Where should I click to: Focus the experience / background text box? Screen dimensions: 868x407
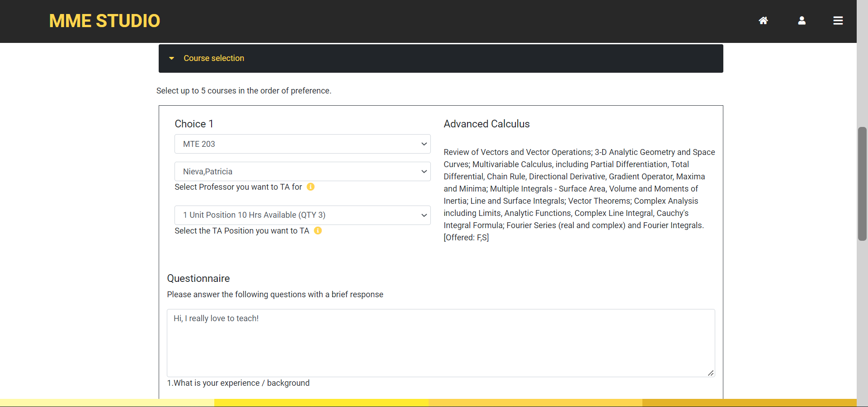[440, 343]
